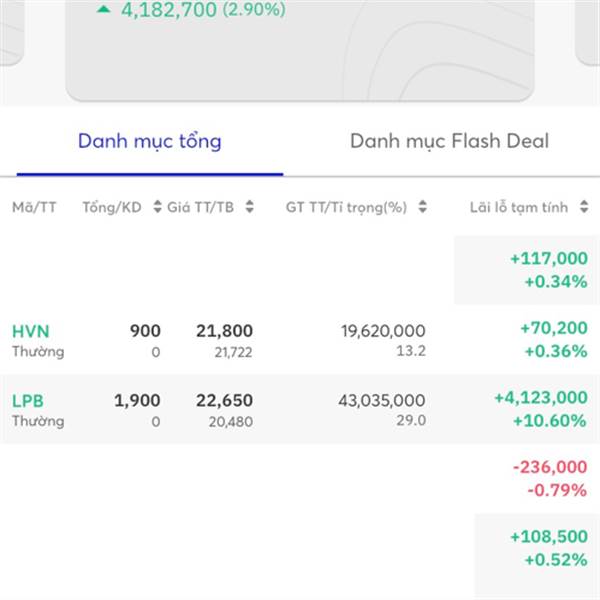Viewport: 600px width, 600px height.
Task: Select HVN market value 19,620,000
Action: (x=383, y=331)
